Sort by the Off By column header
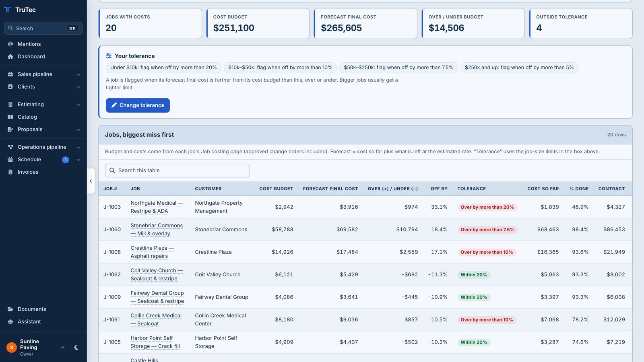The image size is (644, 362). click(x=439, y=189)
